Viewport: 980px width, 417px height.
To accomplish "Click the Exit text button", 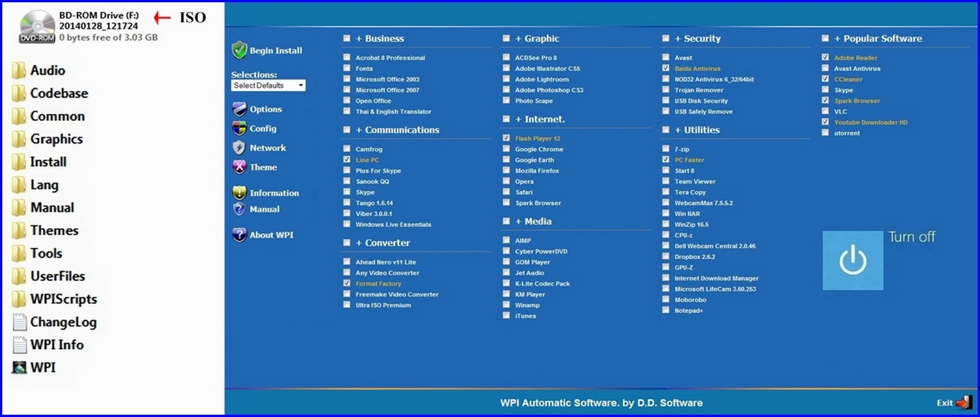I will click(945, 403).
